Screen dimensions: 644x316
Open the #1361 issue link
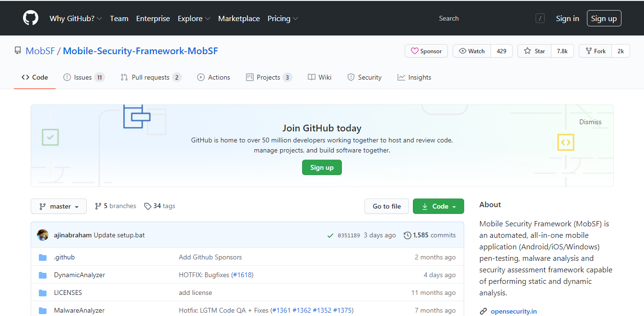(x=282, y=310)
